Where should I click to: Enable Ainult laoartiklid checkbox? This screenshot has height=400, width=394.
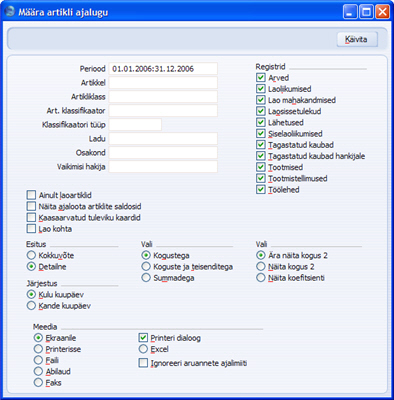point(31,195)
